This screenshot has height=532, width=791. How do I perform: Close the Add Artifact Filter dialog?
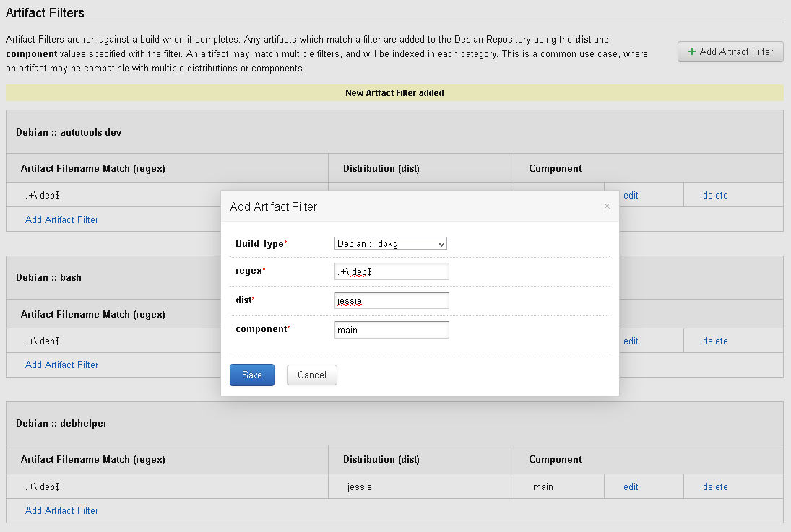(x=607, y=206)
